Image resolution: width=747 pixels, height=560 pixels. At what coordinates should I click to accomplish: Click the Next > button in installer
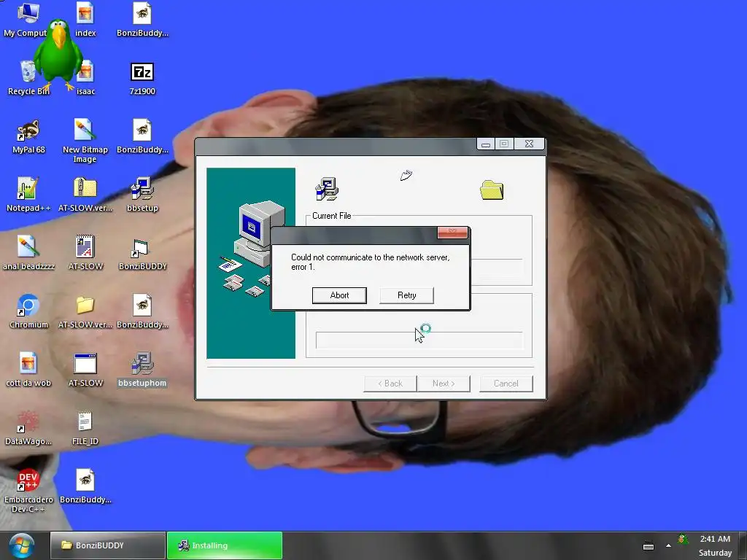[x=444, y=384]
